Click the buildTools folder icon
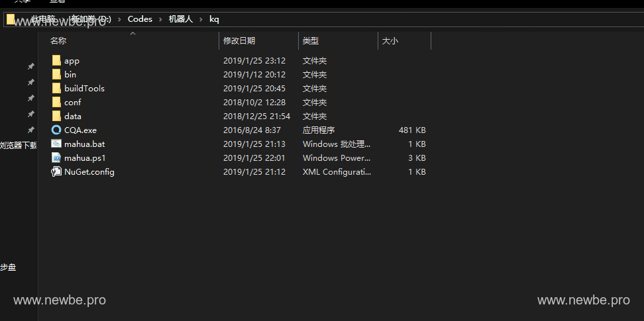 pyautogui.click(x=56, y=88)
